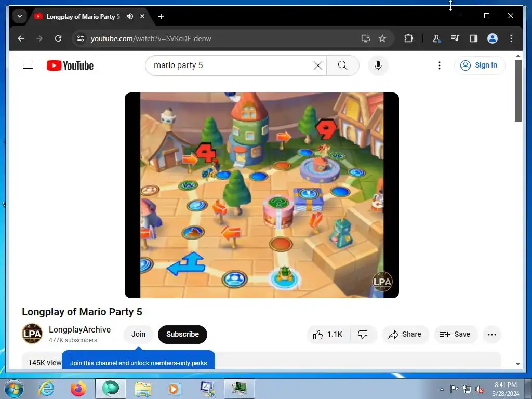This screenshot has height=399, width=532.
Task: Click the video player to pause
Action: coord(262,195)
